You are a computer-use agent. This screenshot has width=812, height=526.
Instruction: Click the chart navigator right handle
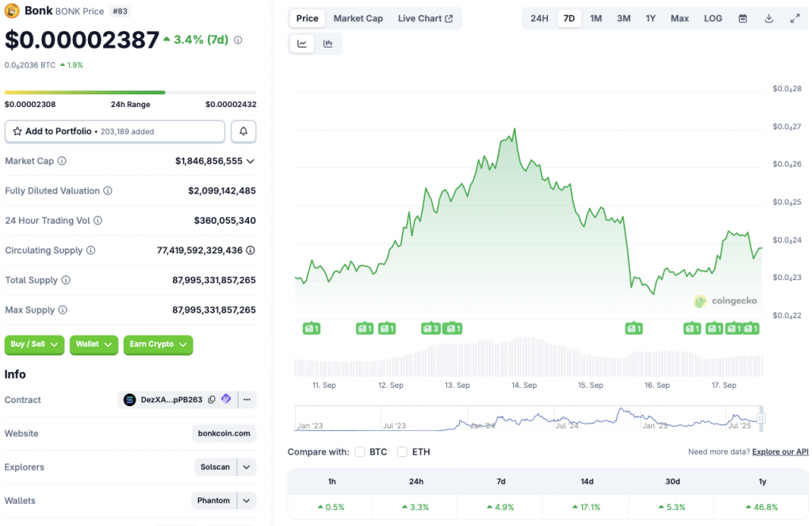761,417
